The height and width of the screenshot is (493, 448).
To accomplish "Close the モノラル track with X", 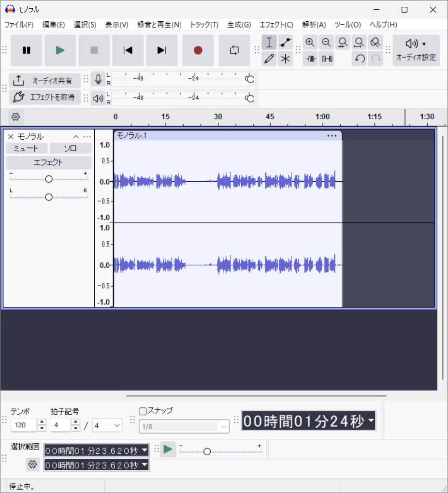I will pos(11,137).
